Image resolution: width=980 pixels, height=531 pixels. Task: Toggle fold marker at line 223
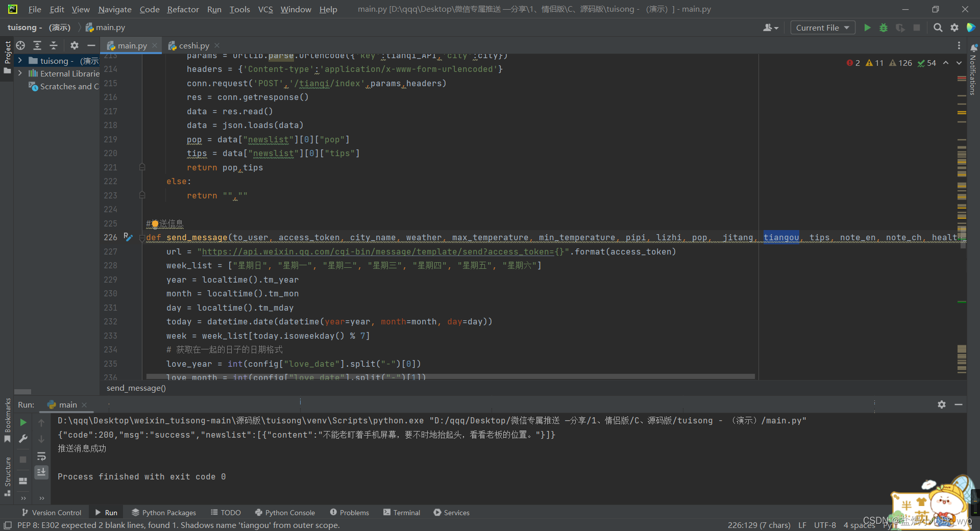(142, 195)
